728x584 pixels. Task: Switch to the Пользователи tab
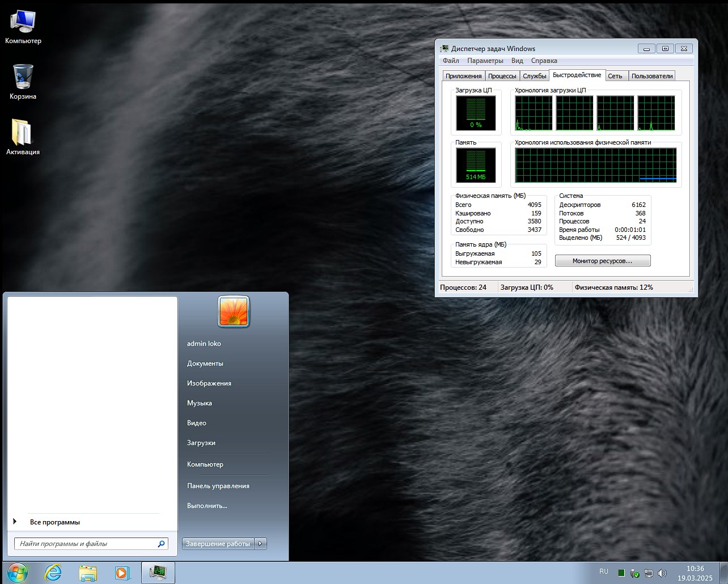click(x=652, y=76)
